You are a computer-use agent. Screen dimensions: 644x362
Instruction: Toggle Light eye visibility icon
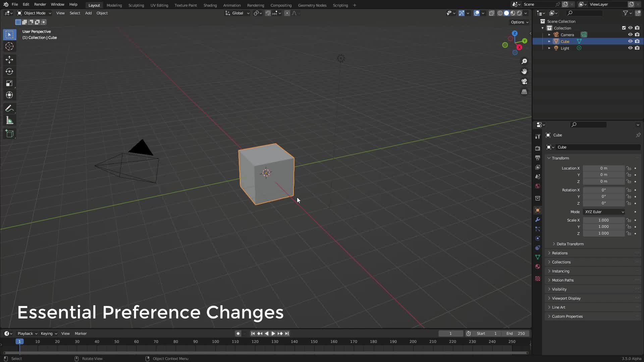[x=630, y=48]
